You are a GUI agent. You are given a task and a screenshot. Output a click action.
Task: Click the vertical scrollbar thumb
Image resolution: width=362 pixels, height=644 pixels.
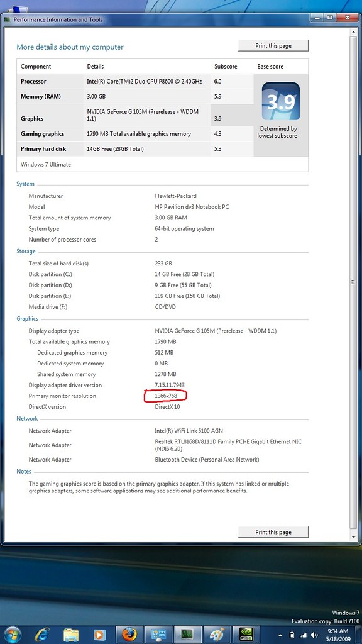pyautogui.click(x=353, y=282)
